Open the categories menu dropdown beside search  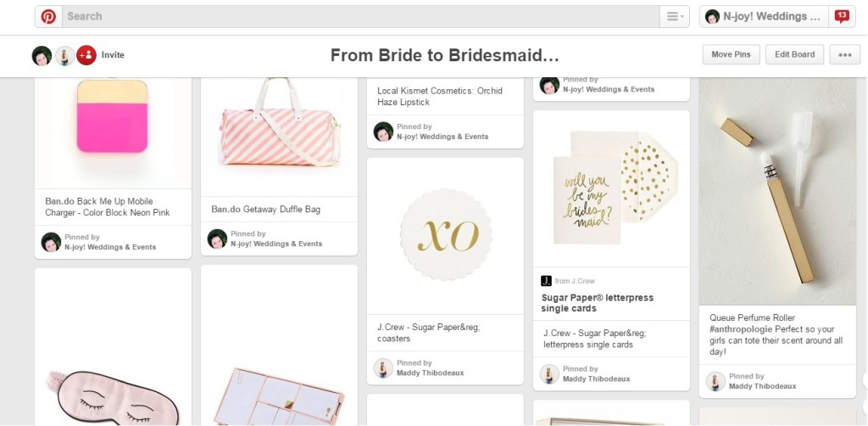pyautogui.click(x=675, y=17)
